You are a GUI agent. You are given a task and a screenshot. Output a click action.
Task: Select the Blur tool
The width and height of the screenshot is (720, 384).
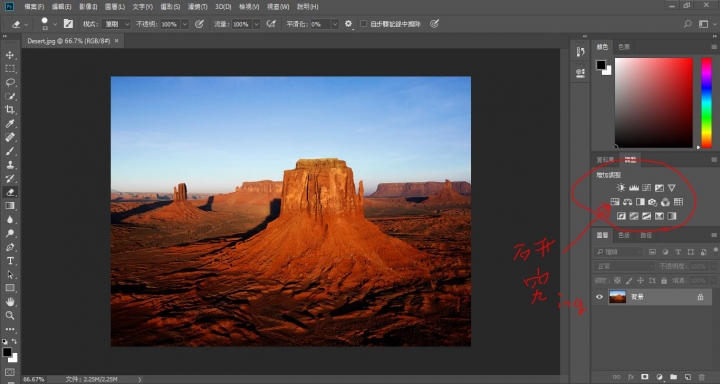pos(10,220)
